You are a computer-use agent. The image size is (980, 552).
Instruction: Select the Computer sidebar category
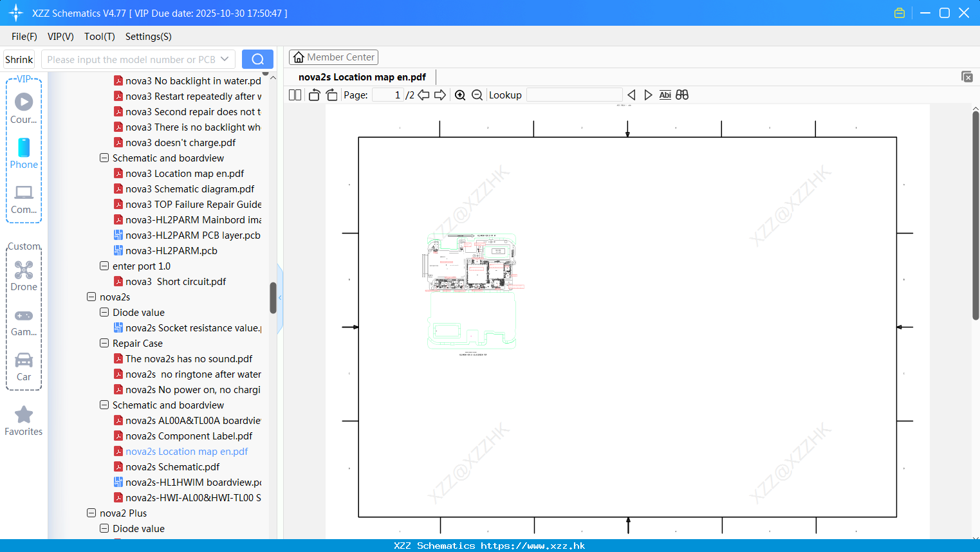24,199
